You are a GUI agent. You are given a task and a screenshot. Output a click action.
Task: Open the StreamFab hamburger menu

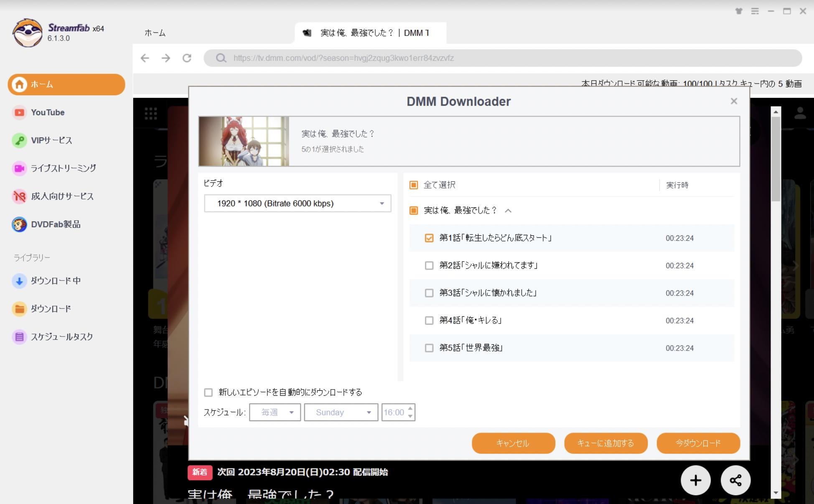click(755, 11)
